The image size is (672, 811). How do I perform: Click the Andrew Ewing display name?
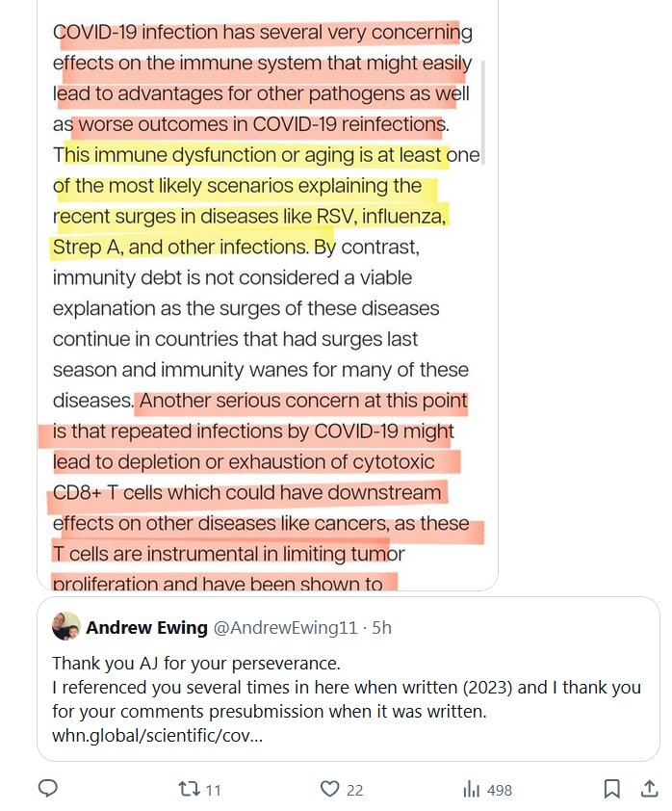(146, 628)
